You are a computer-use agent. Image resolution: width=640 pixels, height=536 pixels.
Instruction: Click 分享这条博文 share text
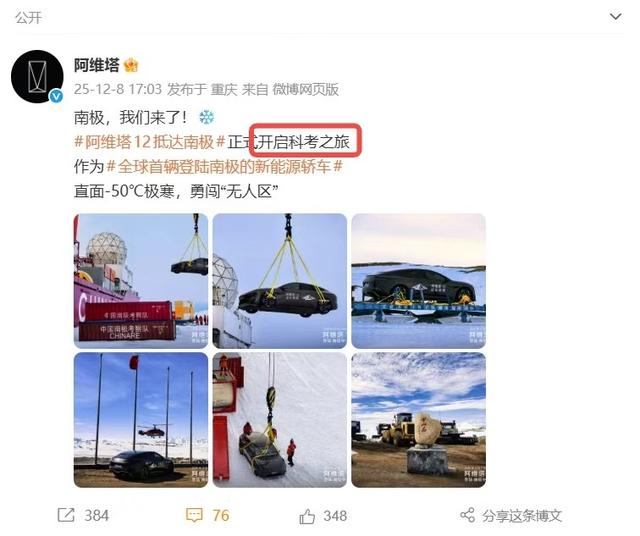tap(522, 516)
